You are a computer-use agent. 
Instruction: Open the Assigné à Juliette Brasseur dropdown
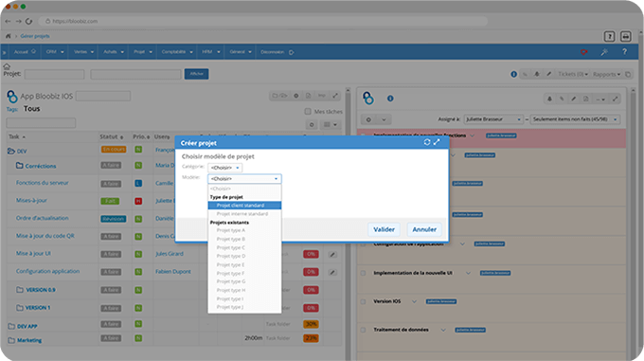click(493, 119)
